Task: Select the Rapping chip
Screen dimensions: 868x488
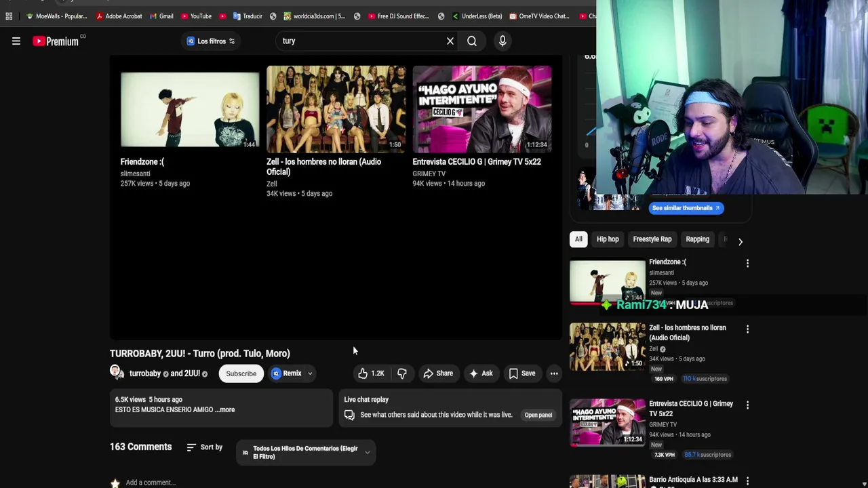Action: click(697, 239)
